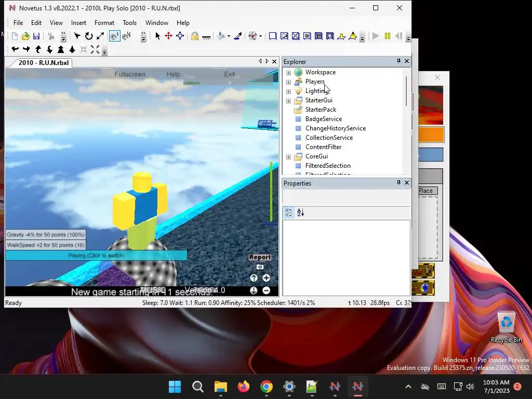Click the Play simulation arrow
Viewport: 532px width, 399px height.
click(376, 36)
